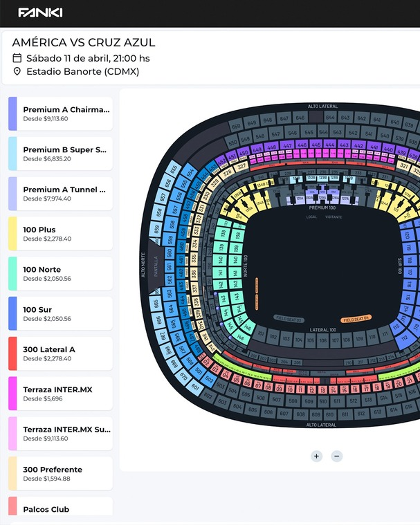420x525 pixels.
Task: Click the blue 100 Sur color bar
Action: click(12, 313)
